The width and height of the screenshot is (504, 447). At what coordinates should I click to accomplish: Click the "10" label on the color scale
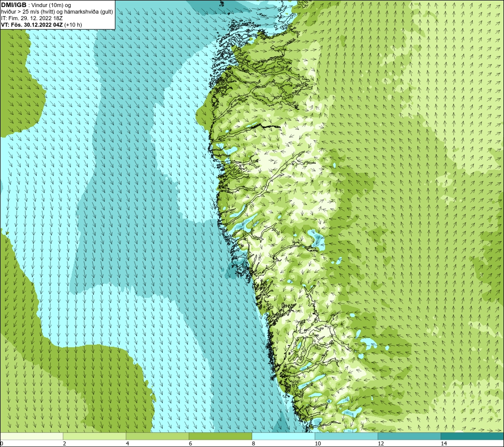pos(318,444)
